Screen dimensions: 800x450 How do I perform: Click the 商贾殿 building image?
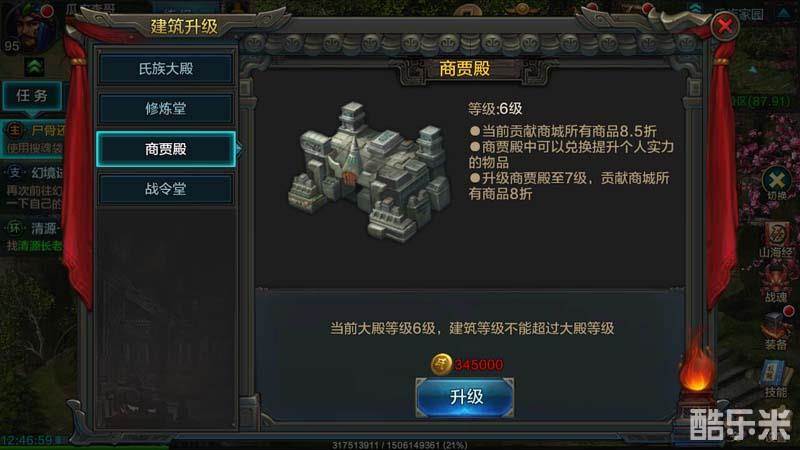pos(369,172)
